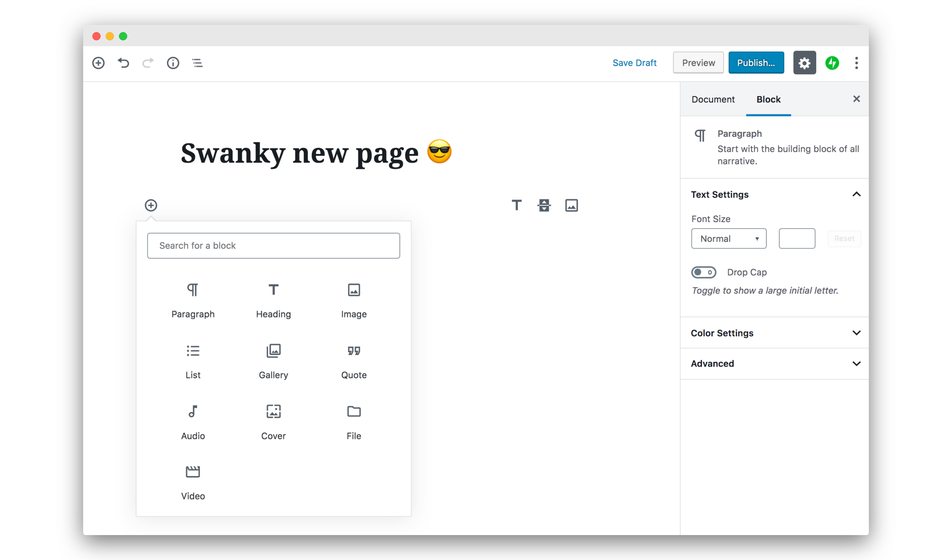
Task: Expand the Color Settings panel
Action: click(x=774, y=333)
